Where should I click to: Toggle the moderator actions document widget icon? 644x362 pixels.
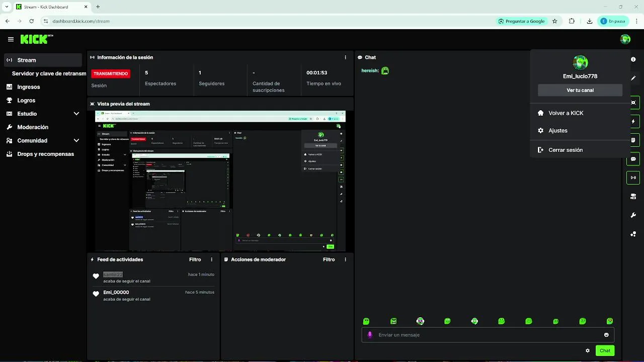click(x=633, y=140)
